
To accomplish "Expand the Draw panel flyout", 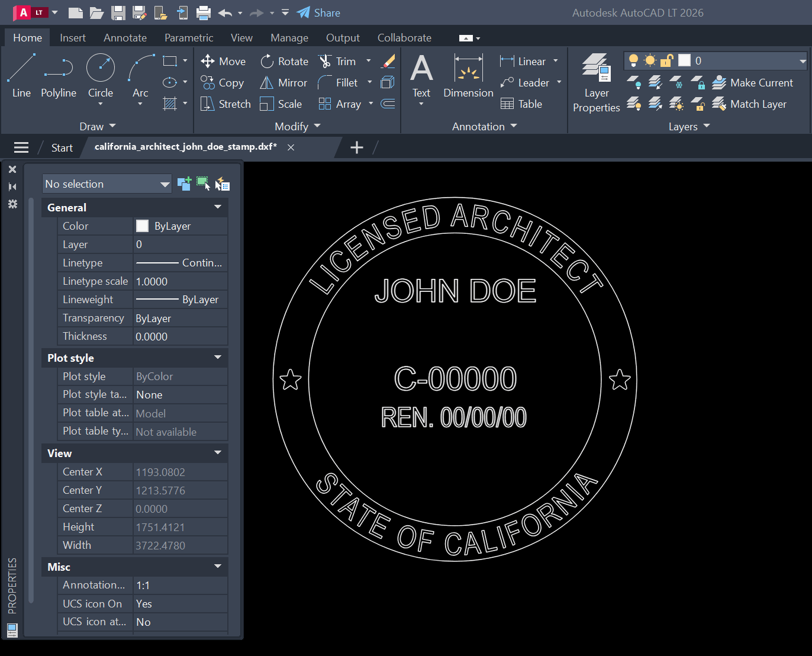I will point(98,126).
